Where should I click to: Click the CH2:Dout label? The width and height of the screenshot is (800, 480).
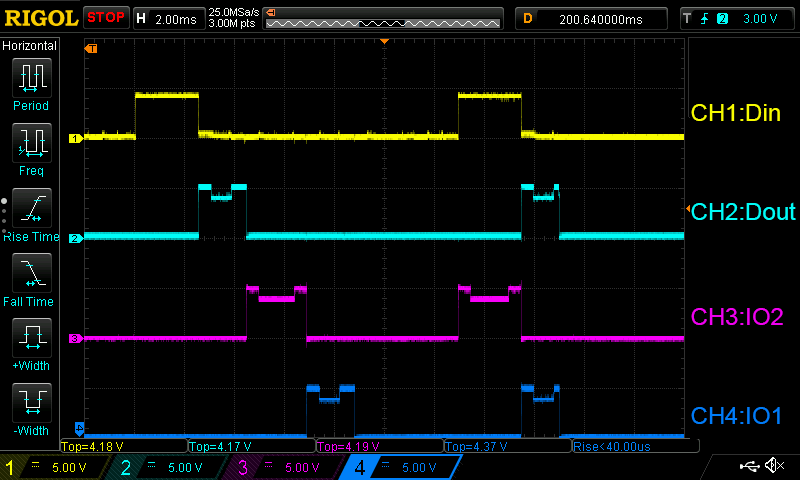pyautogui.click(x=743, y=212)
